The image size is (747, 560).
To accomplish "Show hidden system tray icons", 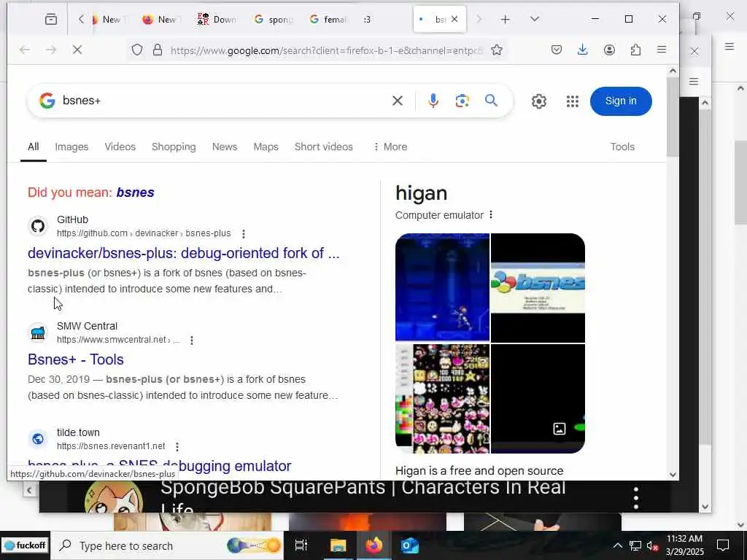I will point(617,545).
